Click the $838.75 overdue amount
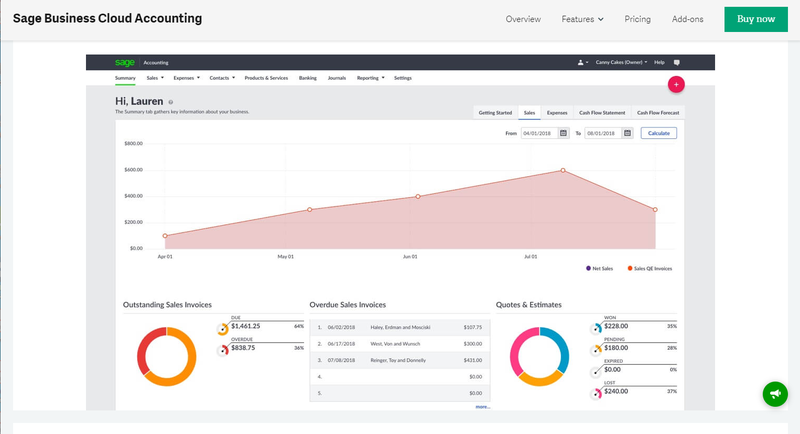 (243, 348)
